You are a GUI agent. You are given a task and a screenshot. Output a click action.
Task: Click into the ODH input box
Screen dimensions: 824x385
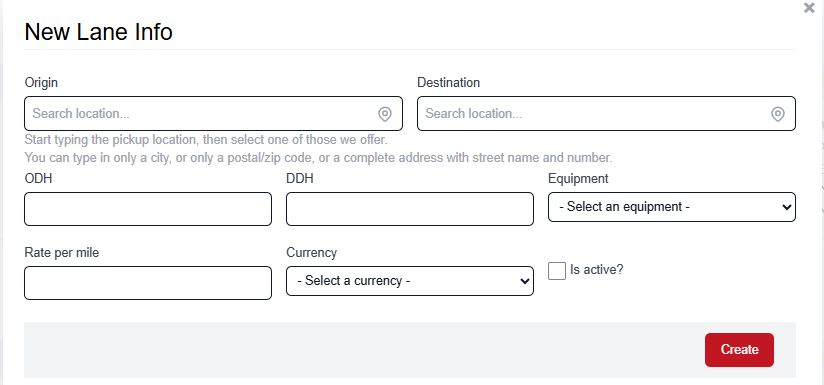click(148, 209)
